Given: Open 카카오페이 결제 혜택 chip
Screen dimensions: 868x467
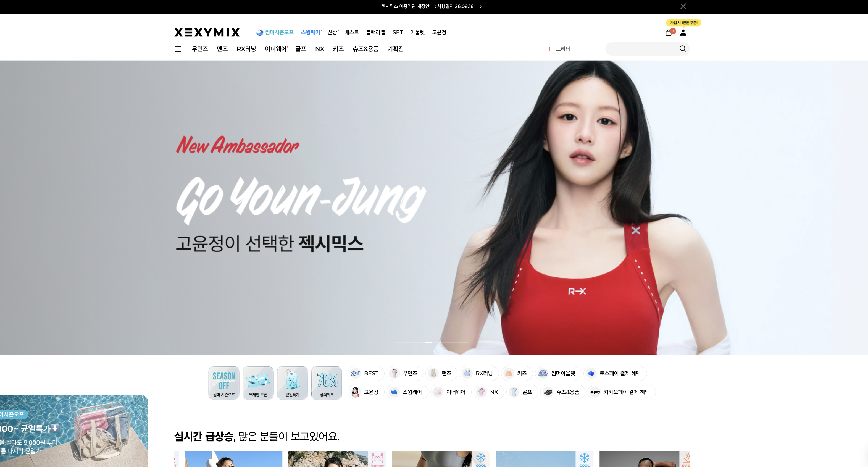Looking at the screenshot, I should [x=621, y=392].
